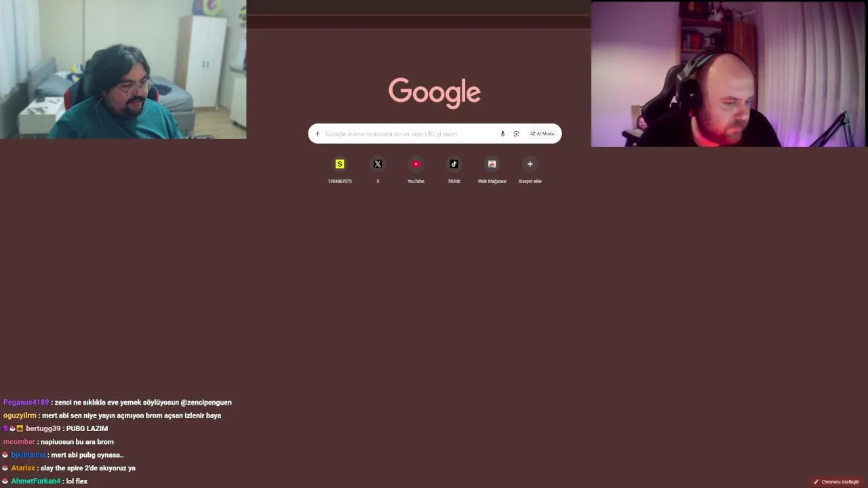Image resolution: width=868 pixels, height=488 pixels.
Task: Click chat username AhmetFurkan4
Action: point(35,481)
